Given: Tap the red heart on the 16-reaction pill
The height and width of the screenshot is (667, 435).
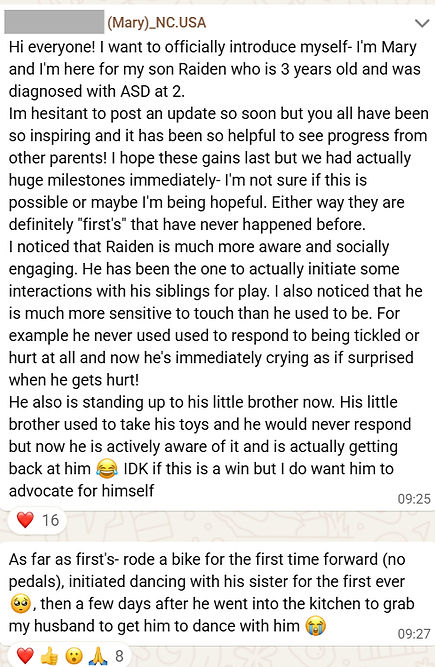Looking at the screenshot, I should tap(25, 520).
